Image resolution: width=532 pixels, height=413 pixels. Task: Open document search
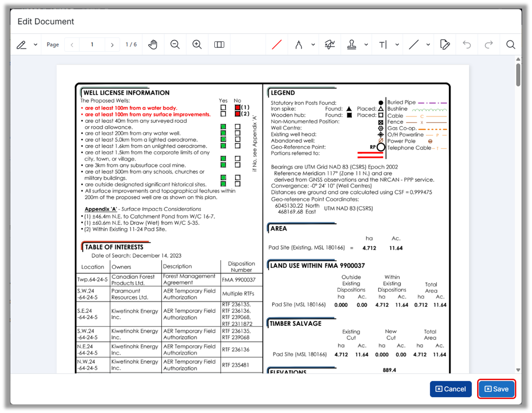[511, 44]
